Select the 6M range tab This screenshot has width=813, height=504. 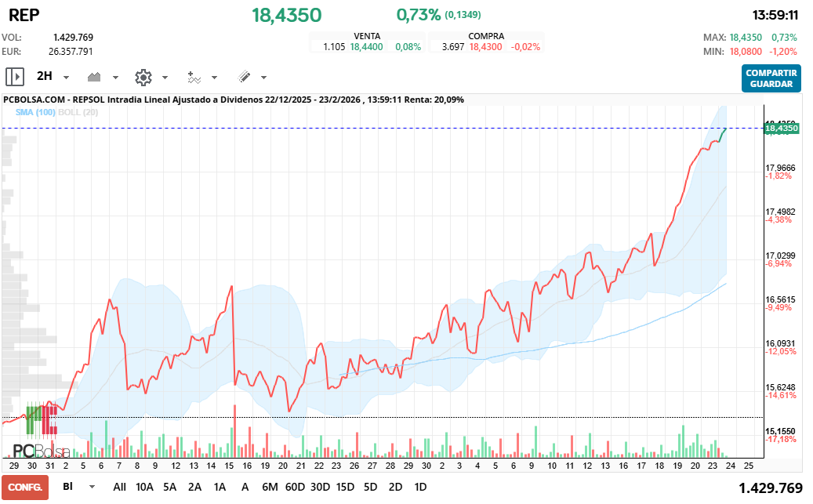[270, 487]
